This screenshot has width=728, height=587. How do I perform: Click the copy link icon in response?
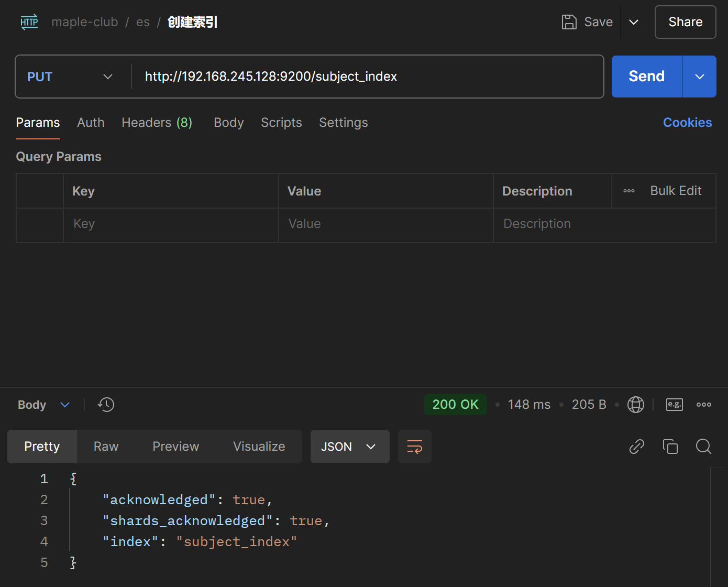[637, 447]
